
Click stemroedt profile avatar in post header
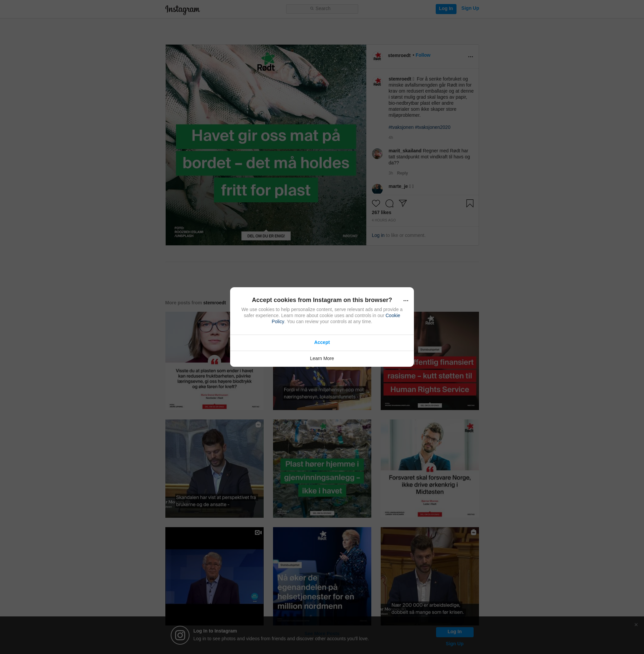[377, 56]
